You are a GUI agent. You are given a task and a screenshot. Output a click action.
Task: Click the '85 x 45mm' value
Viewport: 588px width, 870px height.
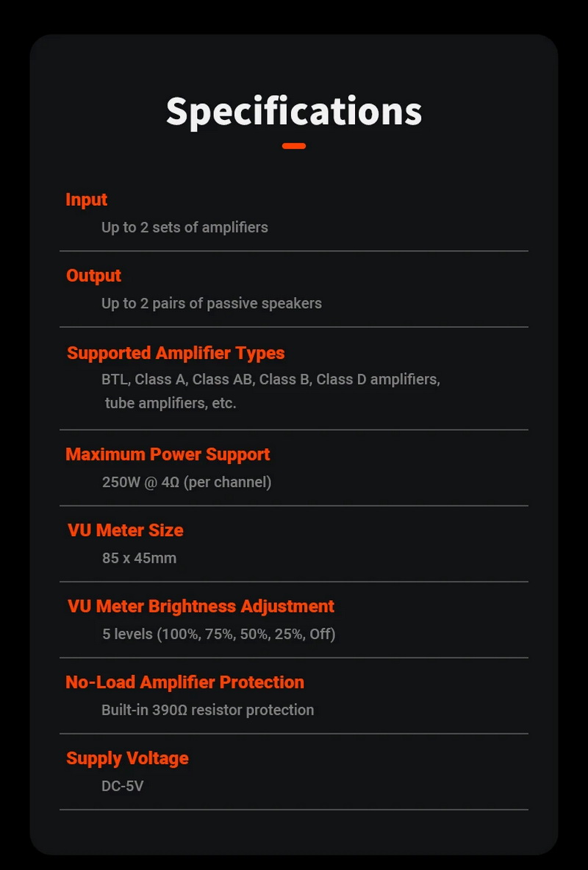(x=139, y=558)
